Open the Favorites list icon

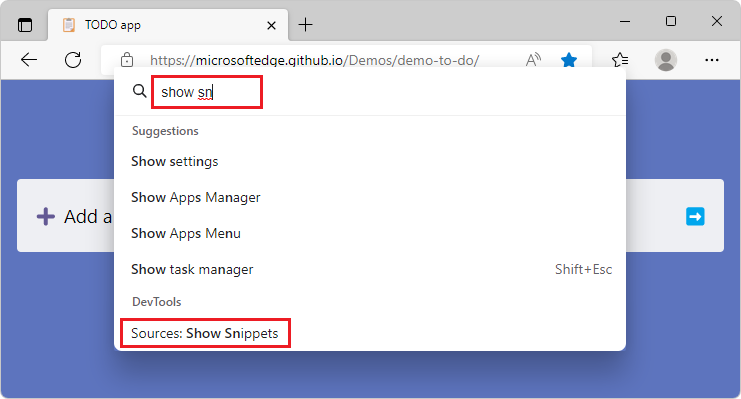[x=620, y=60]
